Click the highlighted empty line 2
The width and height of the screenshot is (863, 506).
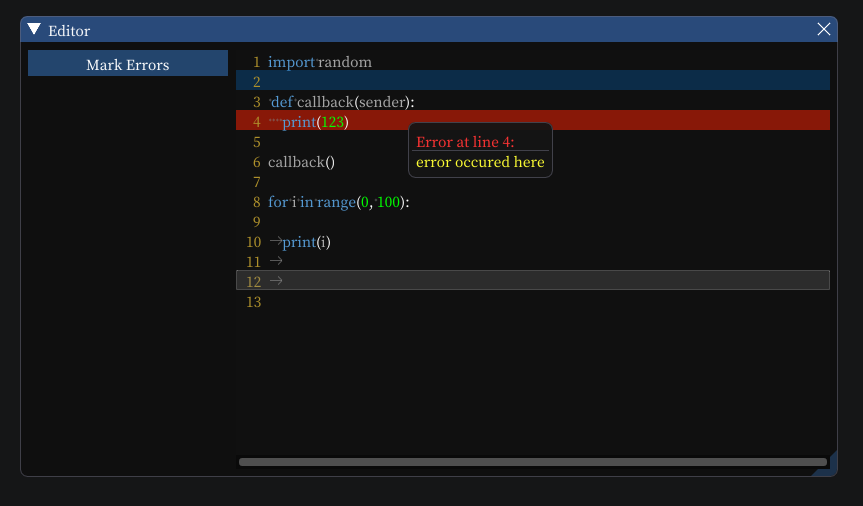pyautogui.click(x=532, y=80)
